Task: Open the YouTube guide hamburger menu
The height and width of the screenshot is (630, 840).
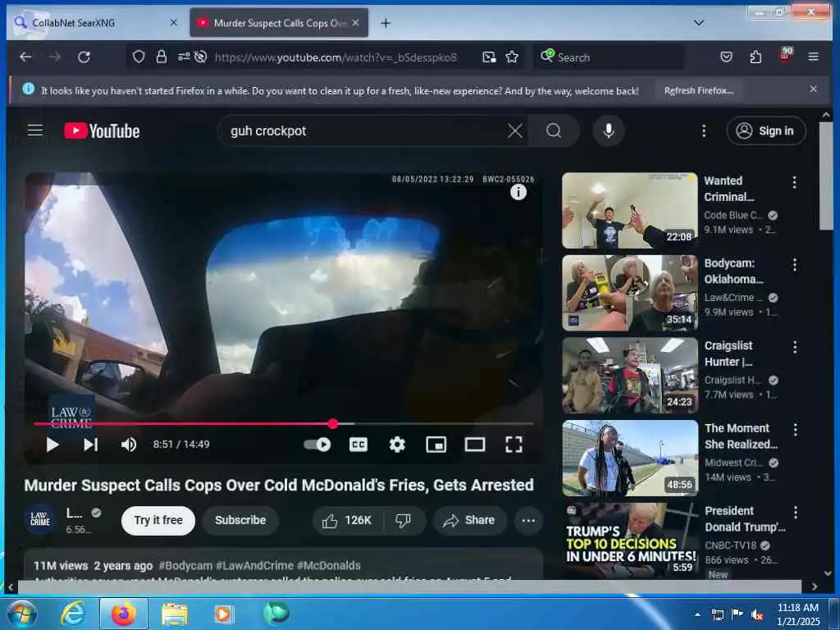Action: click(35, 130)
